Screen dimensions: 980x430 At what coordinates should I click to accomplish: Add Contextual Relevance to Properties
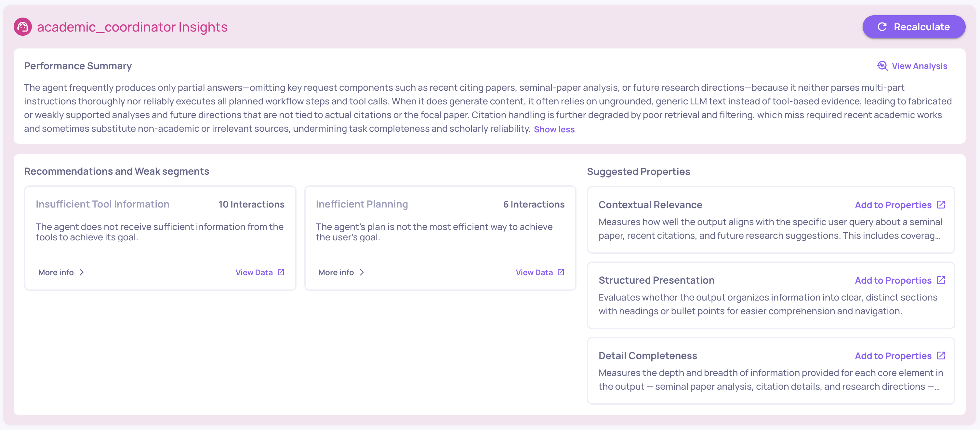893,205
